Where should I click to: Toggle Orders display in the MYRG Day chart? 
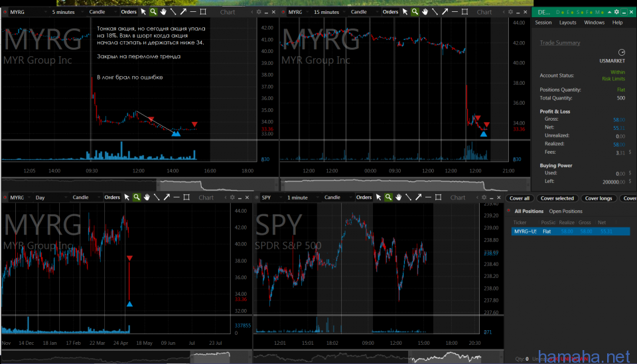pos(112,197)
